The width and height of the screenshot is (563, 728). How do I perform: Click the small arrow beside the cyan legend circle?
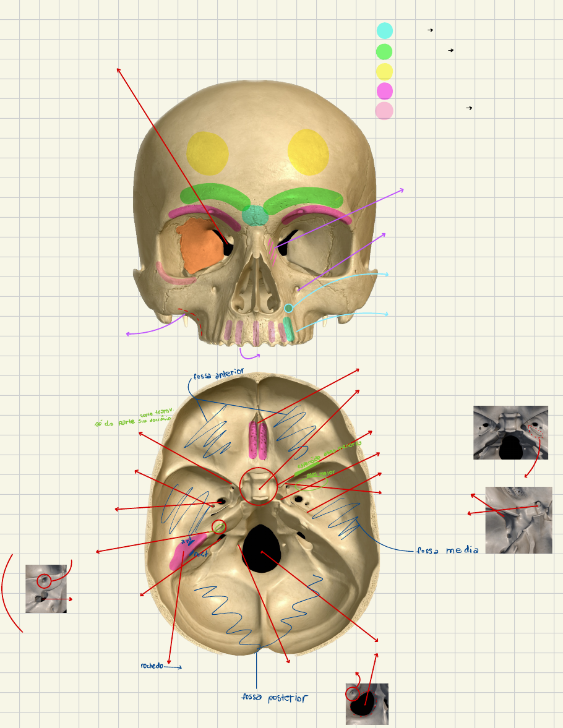(430, 30)
